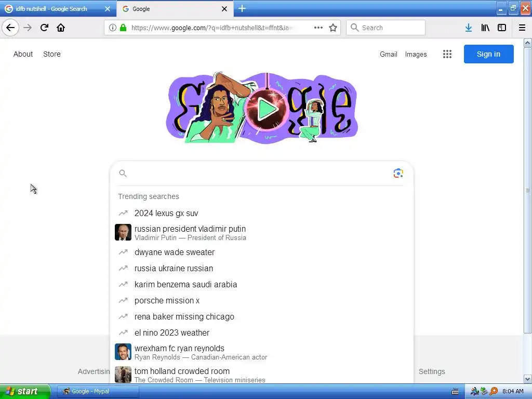Bookmark this page with the star icon
This screenshot has width=532, height=399.
[333, 28]
